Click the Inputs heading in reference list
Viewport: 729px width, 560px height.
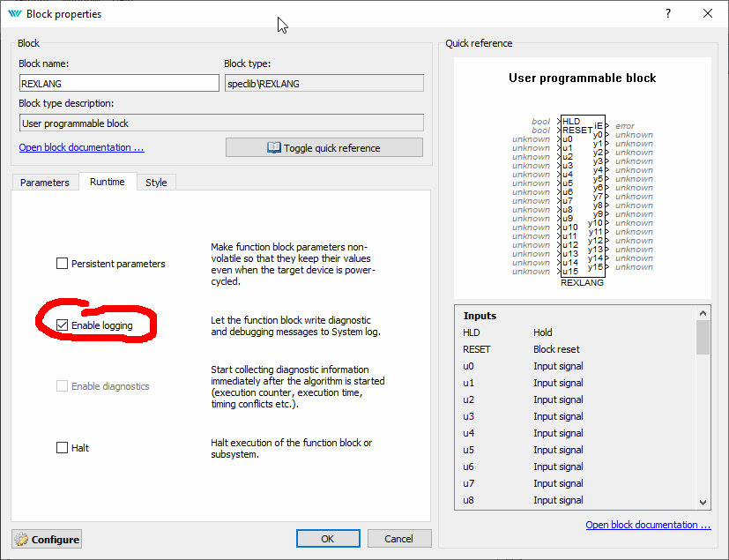click(x=480, y=316)
